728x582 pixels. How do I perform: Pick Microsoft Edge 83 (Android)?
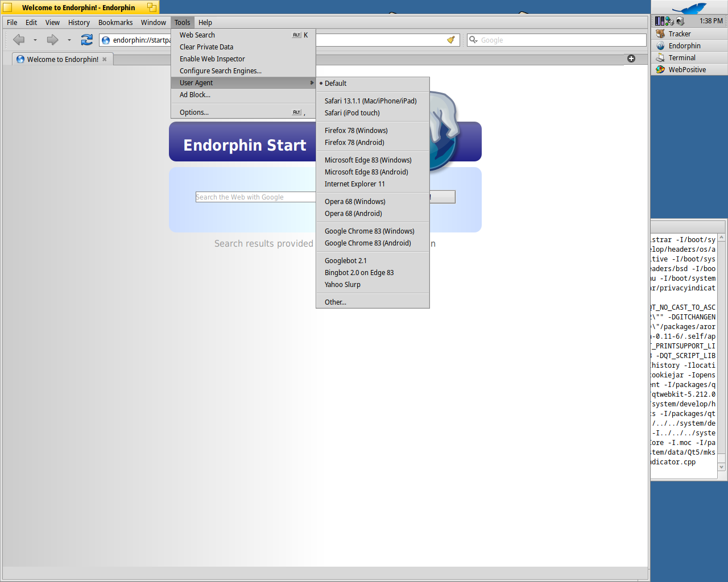tap(373, 172)
